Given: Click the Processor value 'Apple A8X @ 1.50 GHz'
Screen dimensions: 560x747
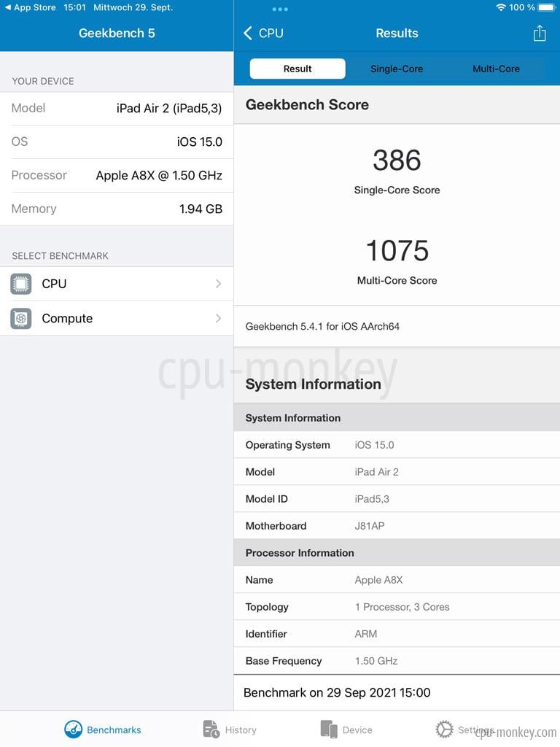Looking at the screenshot, I should tap(159, 175).
